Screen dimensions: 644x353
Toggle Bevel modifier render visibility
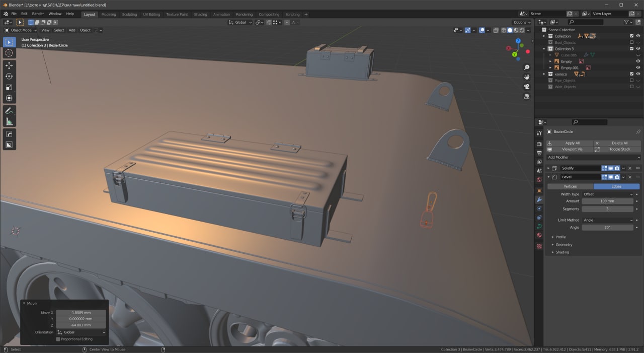[x=617, y=177]
